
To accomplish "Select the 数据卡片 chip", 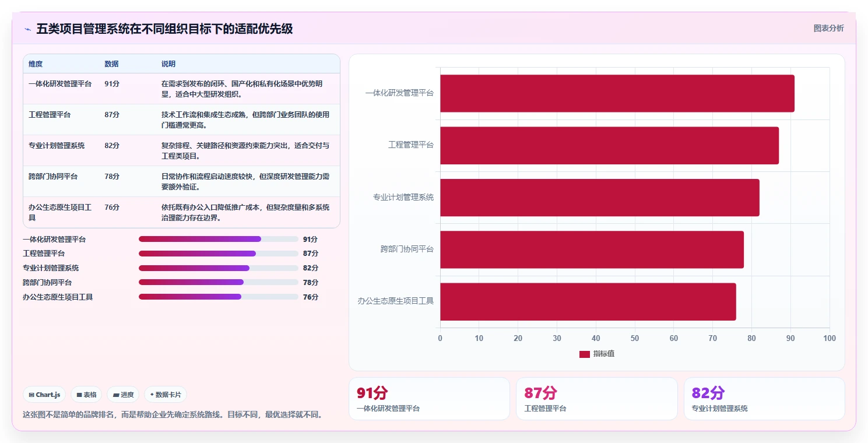I will click(166, 395).
